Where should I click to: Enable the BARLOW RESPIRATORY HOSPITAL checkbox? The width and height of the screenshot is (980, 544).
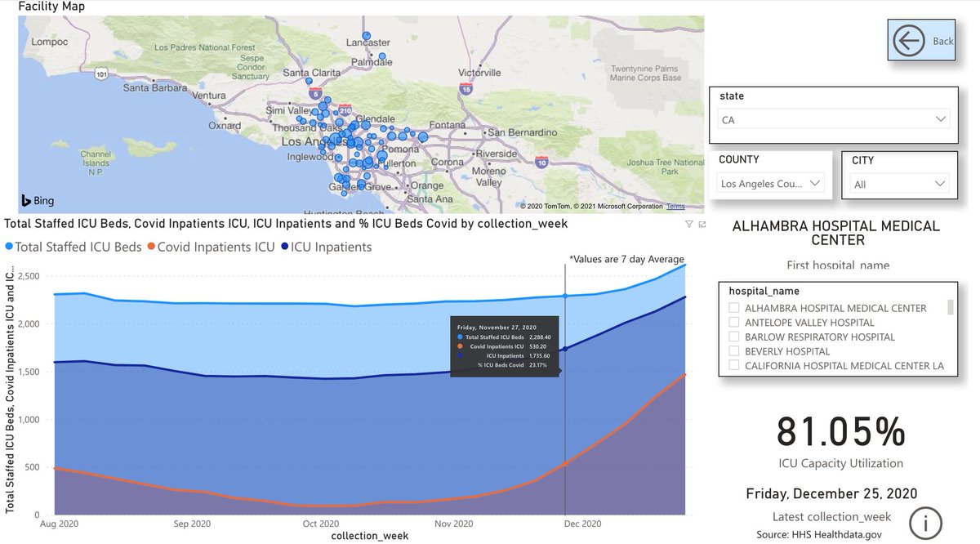[733, 337]
